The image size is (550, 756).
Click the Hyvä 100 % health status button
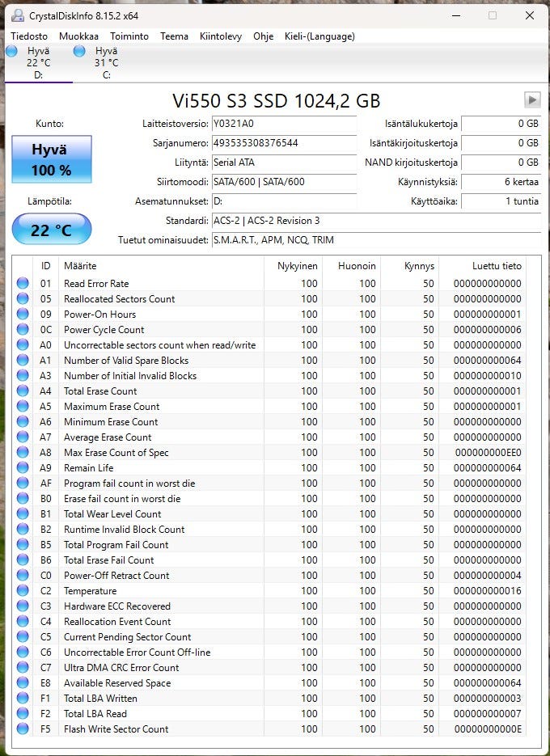52,159
